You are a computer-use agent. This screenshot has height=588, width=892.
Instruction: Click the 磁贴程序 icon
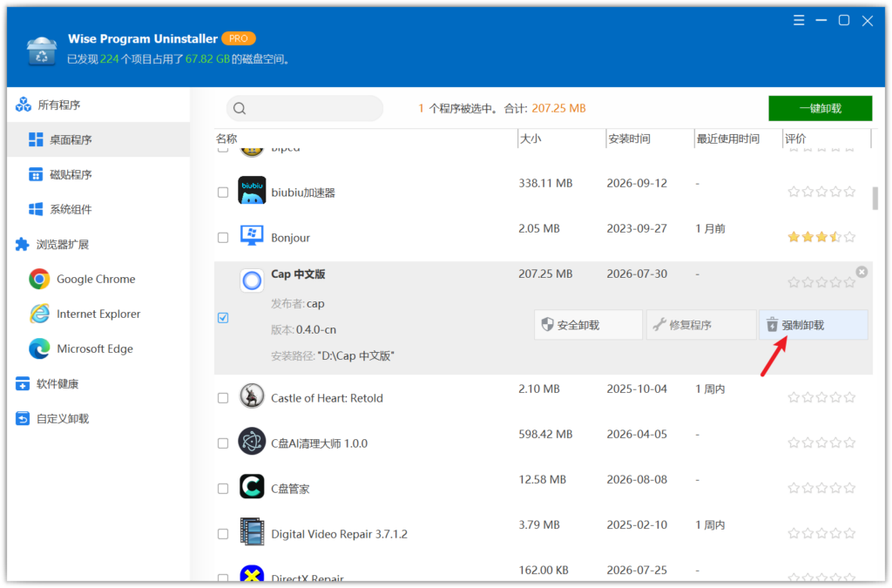pyautogui.click(x=35, y=174)
